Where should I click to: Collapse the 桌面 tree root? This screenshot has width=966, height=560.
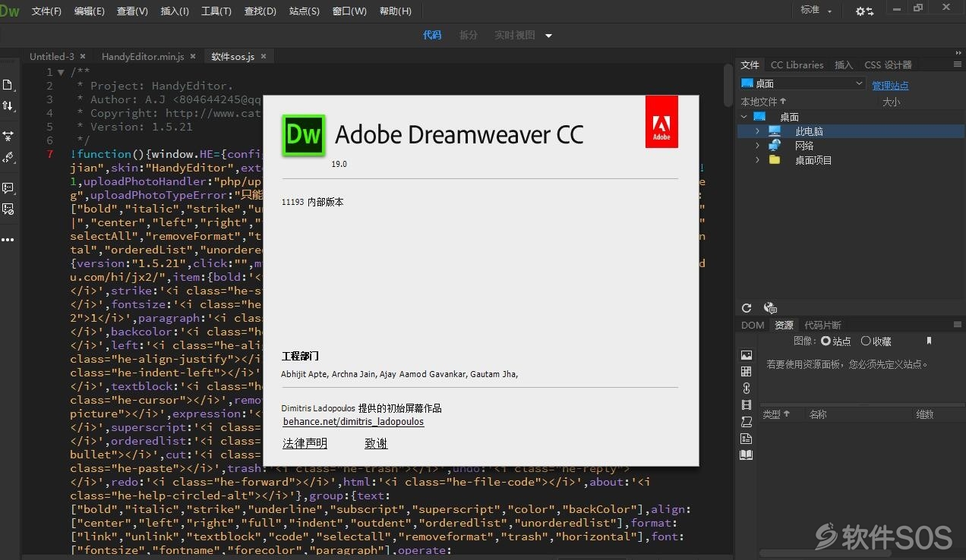(744, 117)
